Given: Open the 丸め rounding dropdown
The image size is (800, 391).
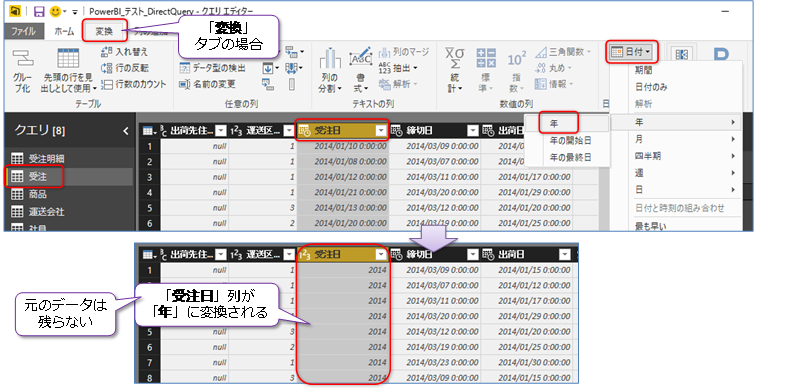Looking at the screenshot, I should point(554,68).
